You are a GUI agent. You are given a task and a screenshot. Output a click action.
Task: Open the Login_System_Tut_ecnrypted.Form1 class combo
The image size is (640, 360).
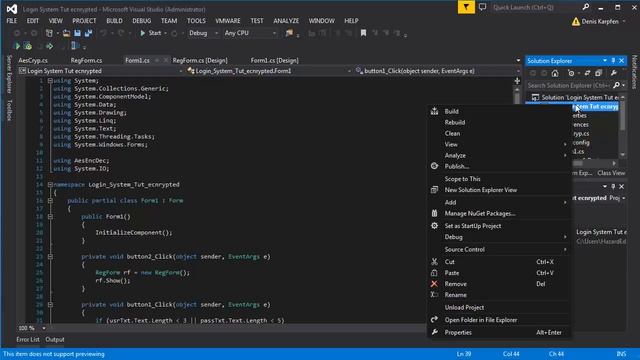click(269, 71)
